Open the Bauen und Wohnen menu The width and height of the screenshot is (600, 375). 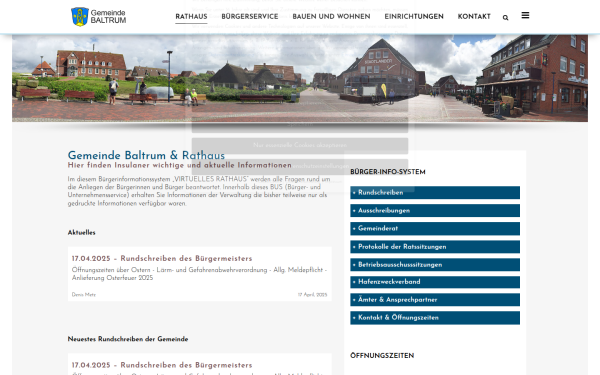[x=331, y=17]
